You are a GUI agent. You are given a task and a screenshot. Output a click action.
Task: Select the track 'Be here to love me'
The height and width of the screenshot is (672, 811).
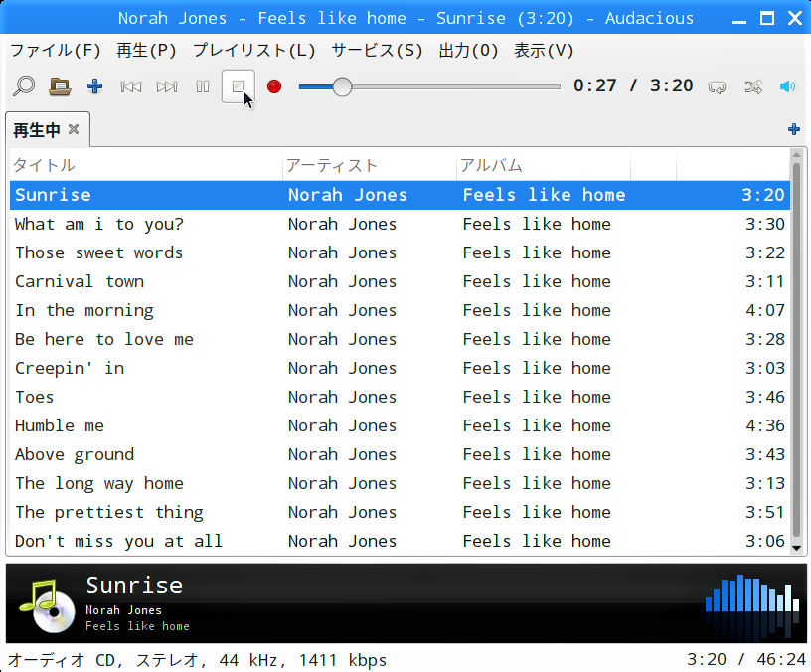(400, 339)
